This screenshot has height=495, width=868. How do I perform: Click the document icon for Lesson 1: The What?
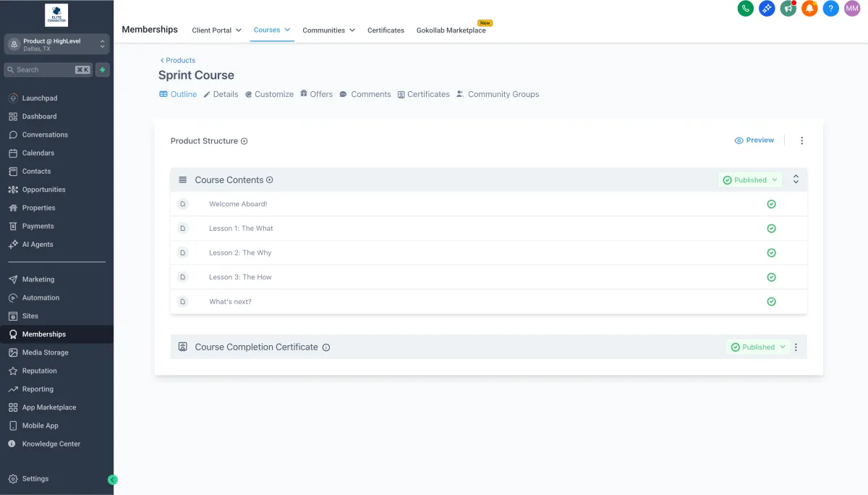click(x=182, y=229)
